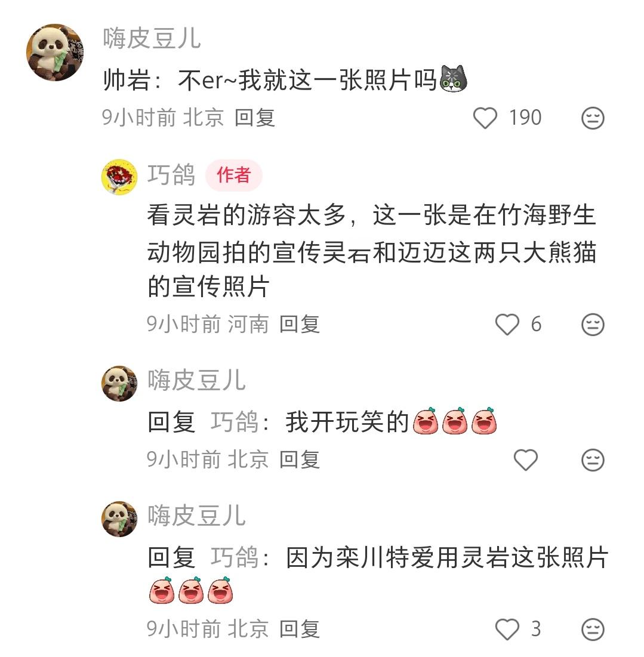
Task: Like the top comment with 190 likes
Action: 485,118
